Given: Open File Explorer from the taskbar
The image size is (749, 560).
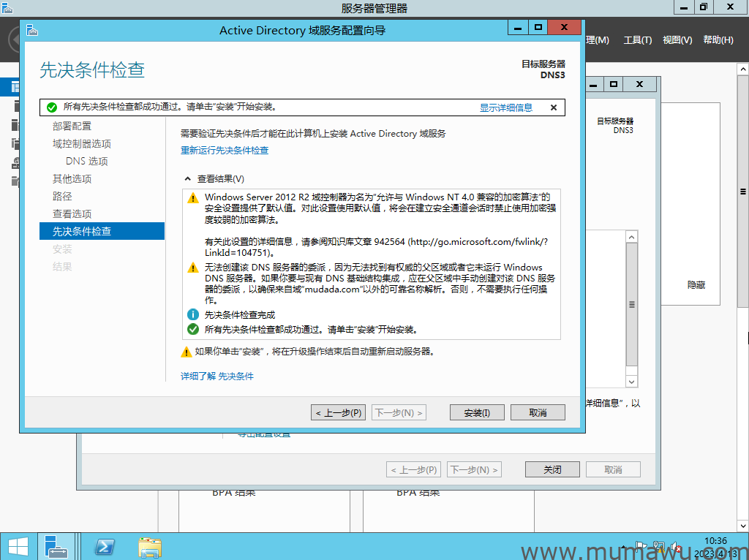Looking at the screenshot, I should point(150,546).
